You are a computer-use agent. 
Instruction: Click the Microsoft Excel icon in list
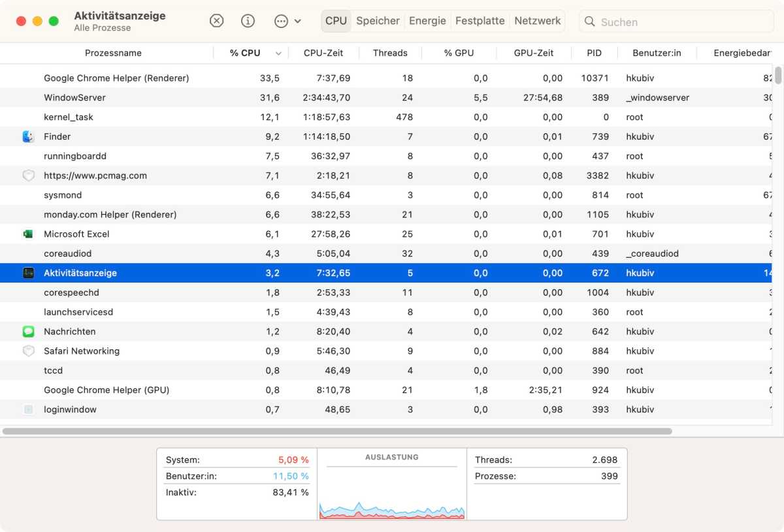point(28,234)
